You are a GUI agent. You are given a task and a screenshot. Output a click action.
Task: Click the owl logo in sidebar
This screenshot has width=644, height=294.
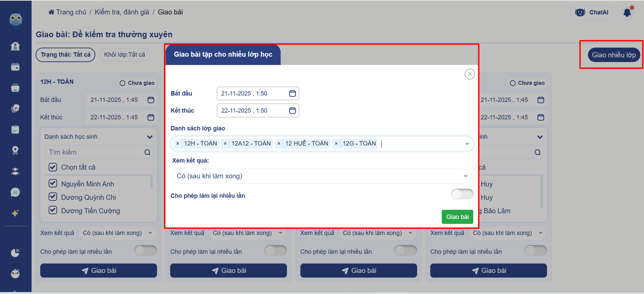point(15,19)
